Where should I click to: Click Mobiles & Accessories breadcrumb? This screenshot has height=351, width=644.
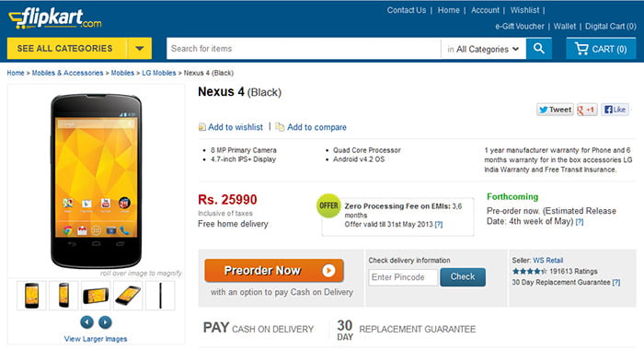point(68,73)
